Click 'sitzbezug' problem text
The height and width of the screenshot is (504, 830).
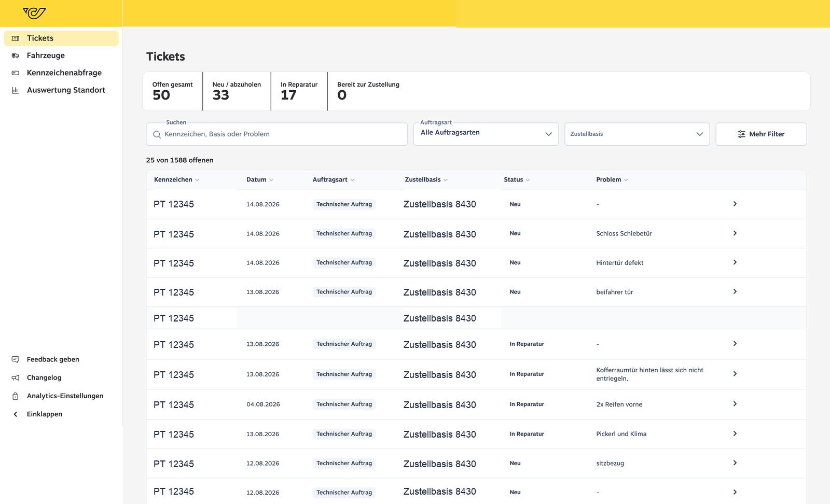tap(610, 464)
